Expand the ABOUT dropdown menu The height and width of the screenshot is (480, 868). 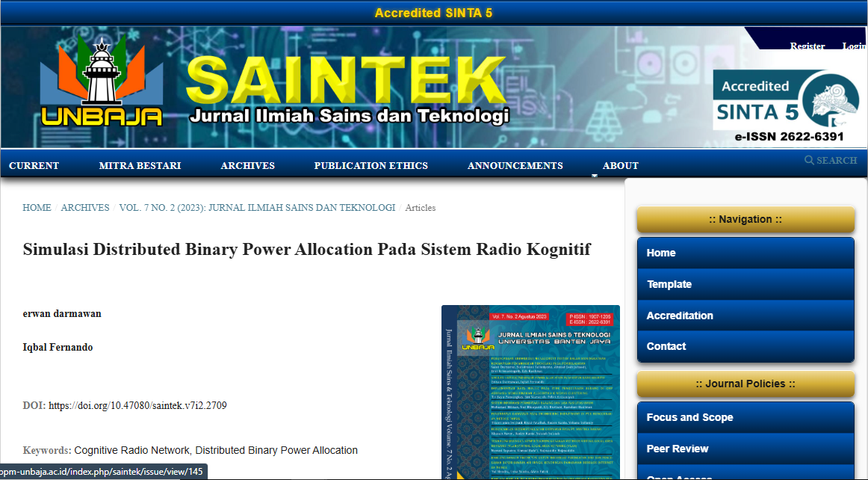[621, 166]
